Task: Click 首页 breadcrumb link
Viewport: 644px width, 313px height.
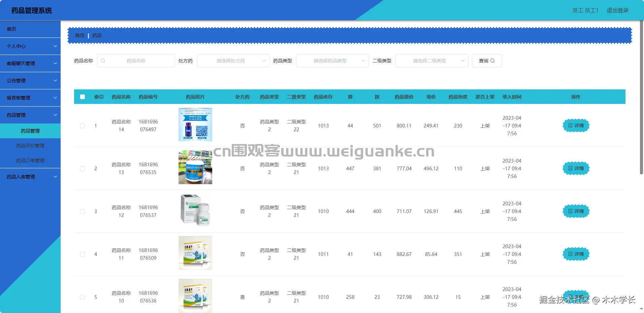Action: pyautogui.click(x=80, y=35)
